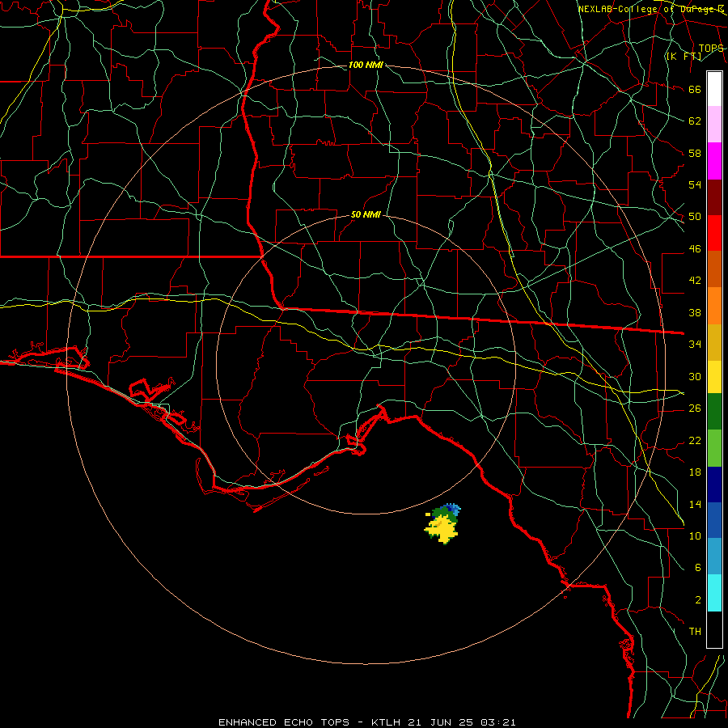Click the legend value '54'
Viewport: 728px width, 728px height.
(695, 184)
